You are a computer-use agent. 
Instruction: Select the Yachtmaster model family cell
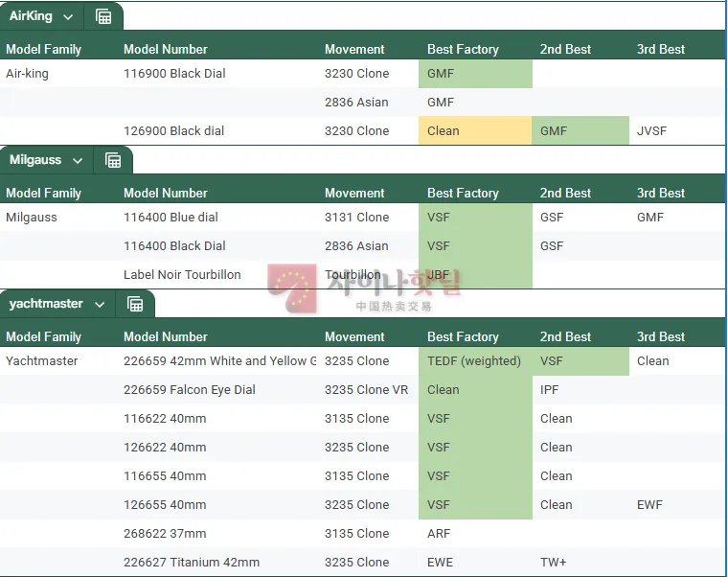click(x=42, y=361)
